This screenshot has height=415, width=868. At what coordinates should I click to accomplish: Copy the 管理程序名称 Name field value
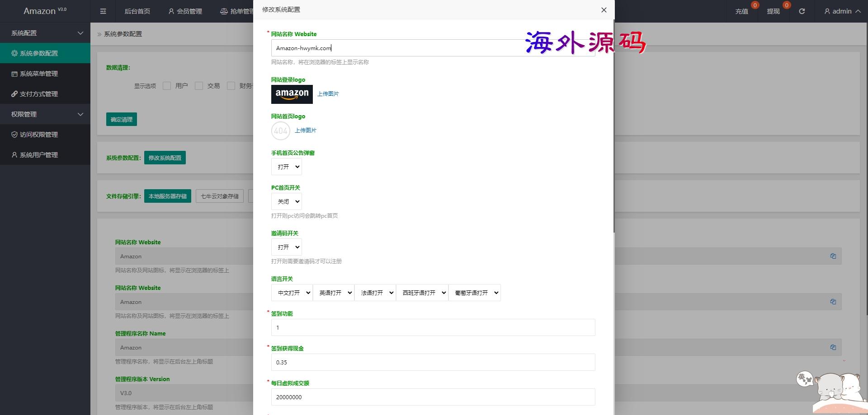[833, 347]
